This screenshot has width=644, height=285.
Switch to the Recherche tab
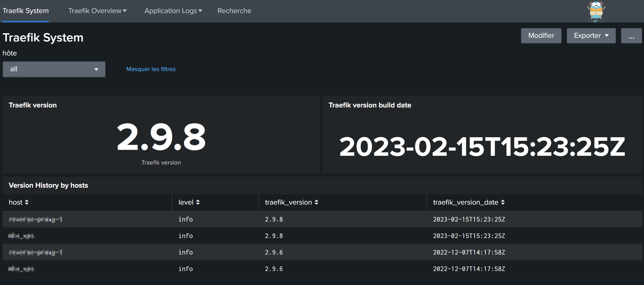click(x=234, y=11)
